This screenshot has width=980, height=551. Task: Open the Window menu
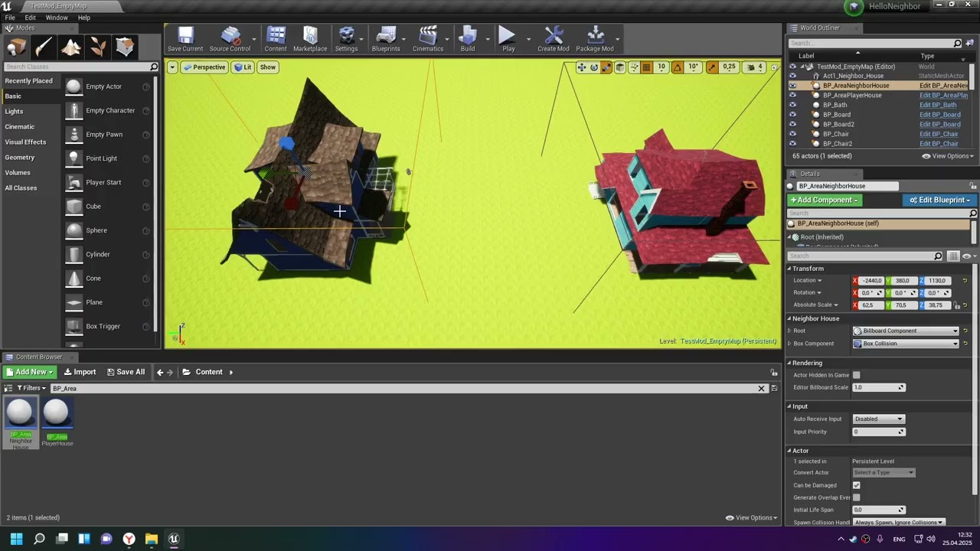point(57,18)
